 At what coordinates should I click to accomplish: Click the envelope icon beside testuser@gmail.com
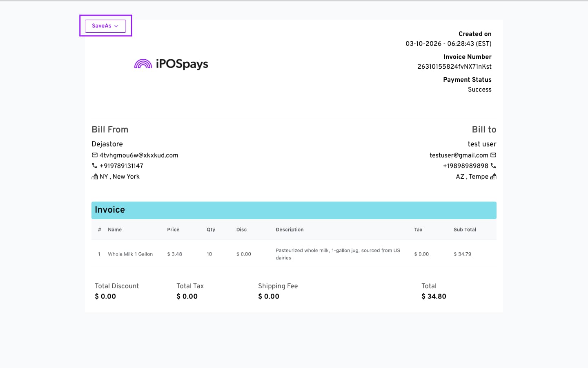click(x=493, y=155)
